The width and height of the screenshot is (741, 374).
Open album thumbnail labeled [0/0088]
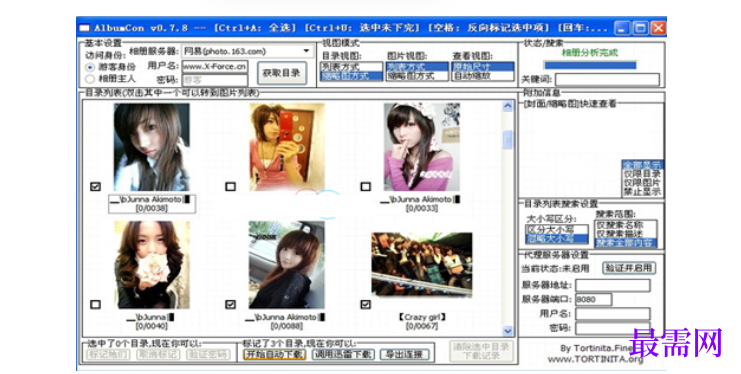287,265
